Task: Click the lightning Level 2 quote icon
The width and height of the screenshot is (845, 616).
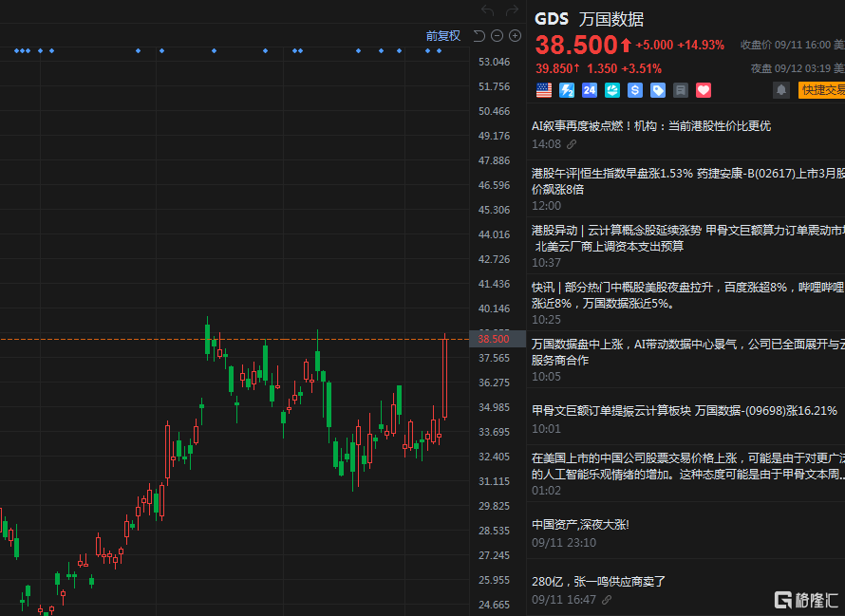Action: (567, 90)
